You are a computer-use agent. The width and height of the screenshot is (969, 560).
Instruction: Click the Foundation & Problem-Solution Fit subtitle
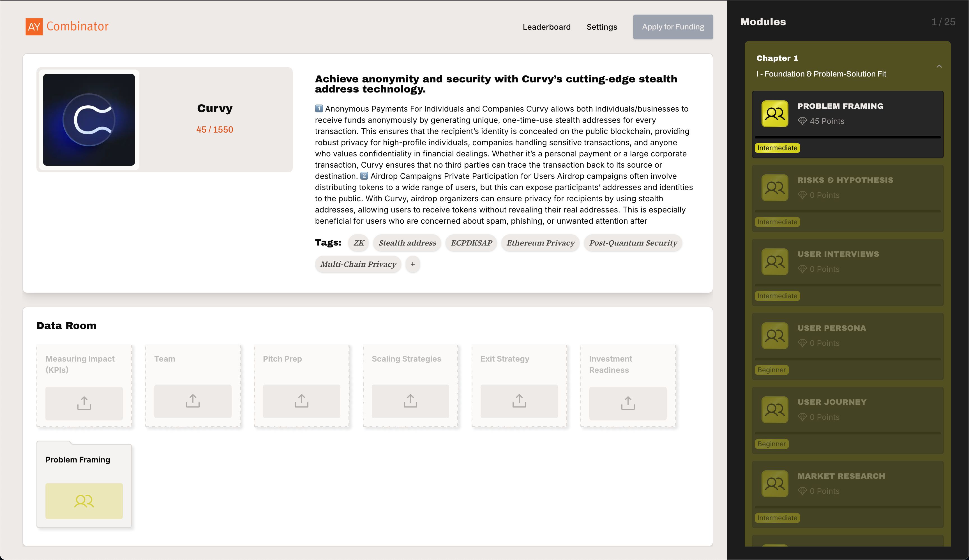pyautogui.click(x=821, y=74)
